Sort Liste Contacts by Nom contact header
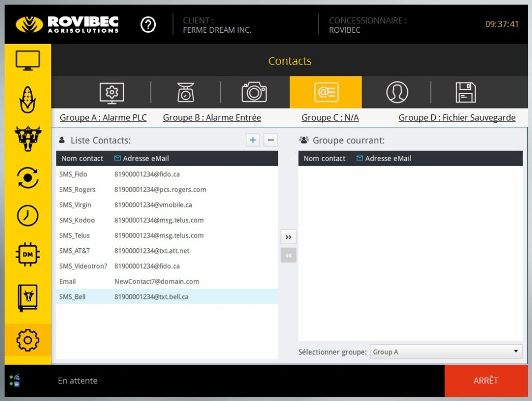This screenshot has height=401, width=532. [82, 158]
